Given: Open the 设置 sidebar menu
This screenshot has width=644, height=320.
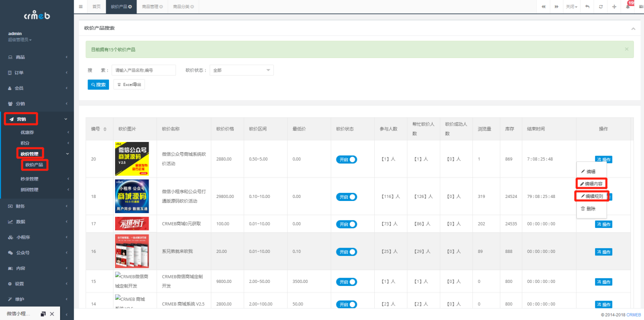Looking at the screenshot, I should pos(37,283).
